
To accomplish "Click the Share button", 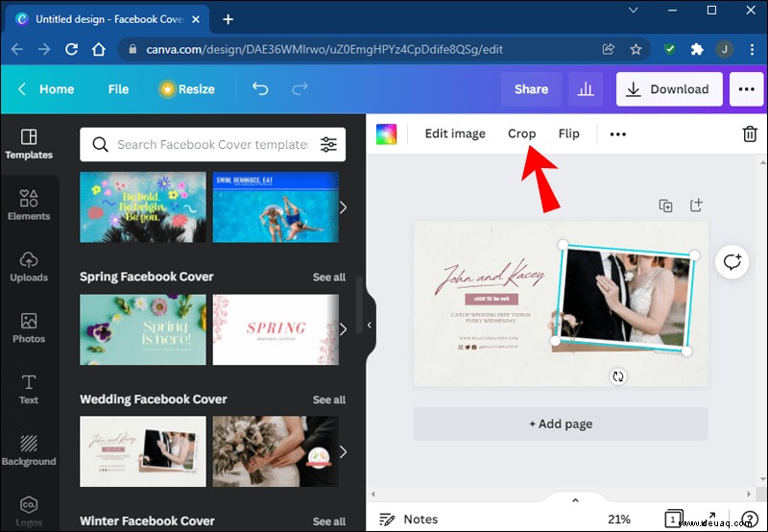I will tap(532, 89).
